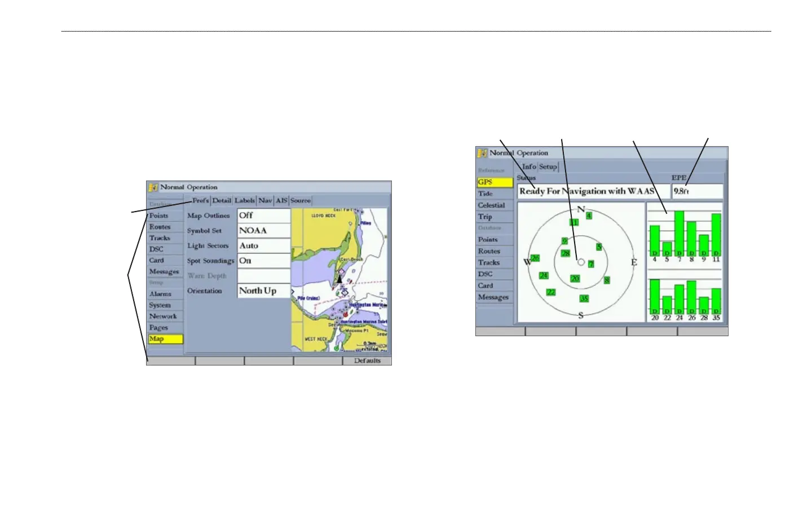This screenshot has height=528, width=812.
Task: Select satellite 20 marker in the sky view
Action: (x=575, y=279)
